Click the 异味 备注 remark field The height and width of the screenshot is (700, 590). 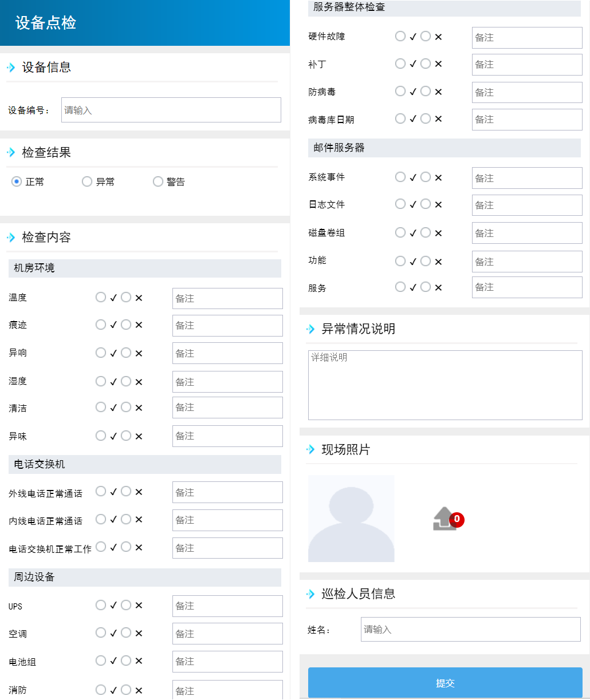point(227,436)
